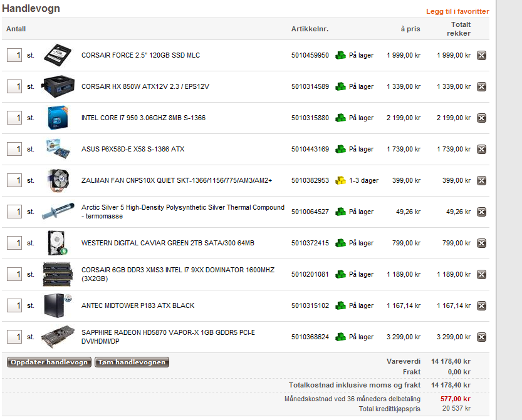Remove Sapphire Radeon HD5870 row
The width and height of the screenshot is (522, 420).
pyautogui.click(x=481, y=337)
